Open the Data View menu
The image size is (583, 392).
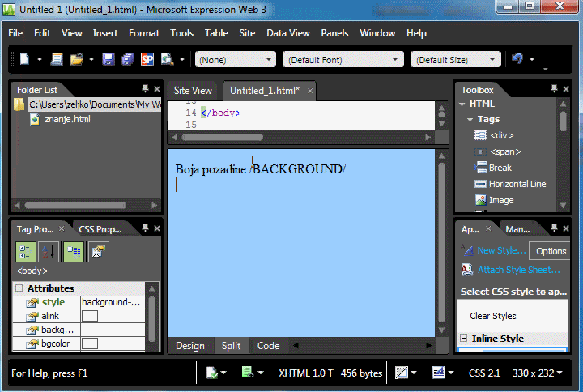pos(287,33)
